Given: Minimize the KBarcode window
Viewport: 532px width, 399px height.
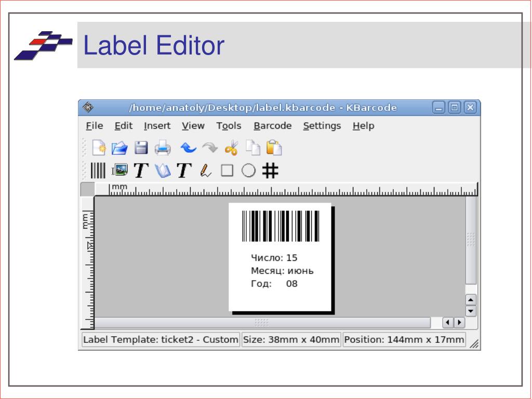Looking at the screenshot, I should coord(438,108).
